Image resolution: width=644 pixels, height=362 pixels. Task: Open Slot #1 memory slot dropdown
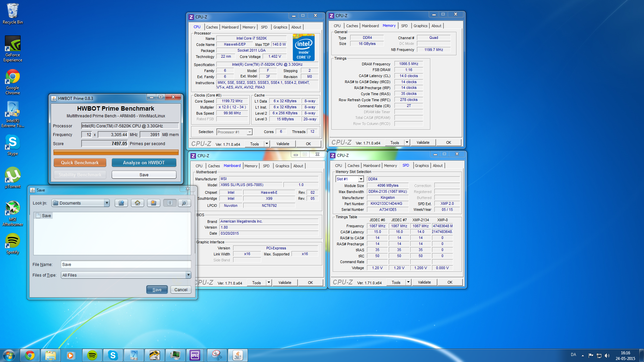[361, 179]
